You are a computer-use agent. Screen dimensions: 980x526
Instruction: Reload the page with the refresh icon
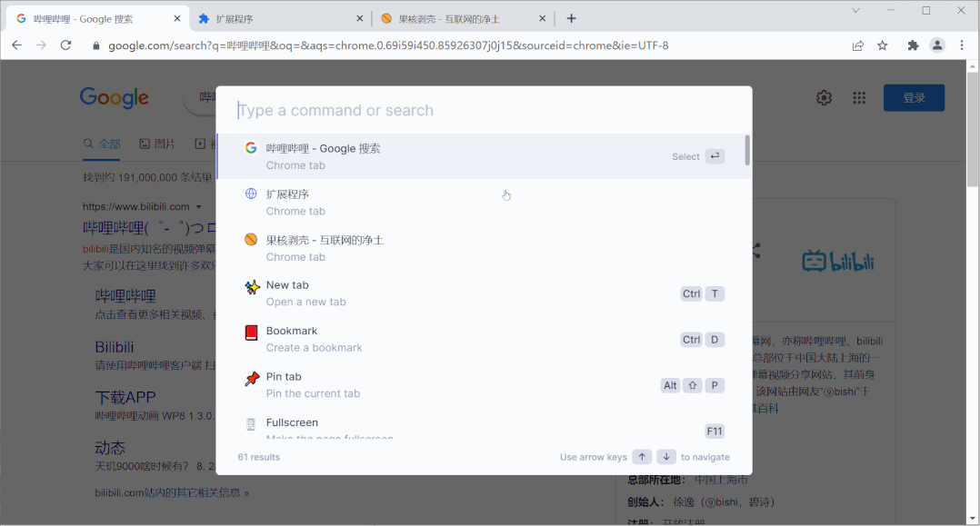(65, 45)
